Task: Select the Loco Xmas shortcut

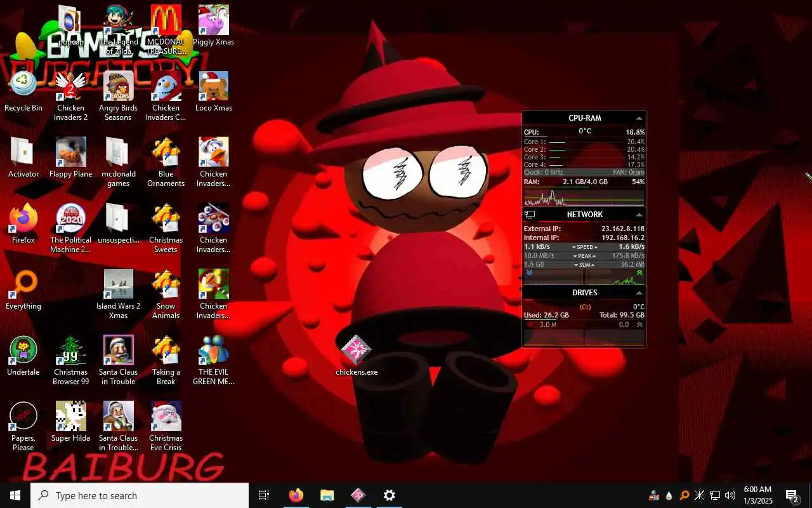Action: [x=214, y=91]
